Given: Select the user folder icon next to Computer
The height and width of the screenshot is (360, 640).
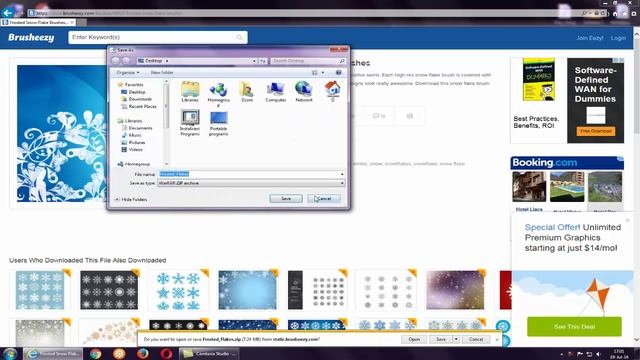Looking at the screenshot, I should tap(247, 92).
